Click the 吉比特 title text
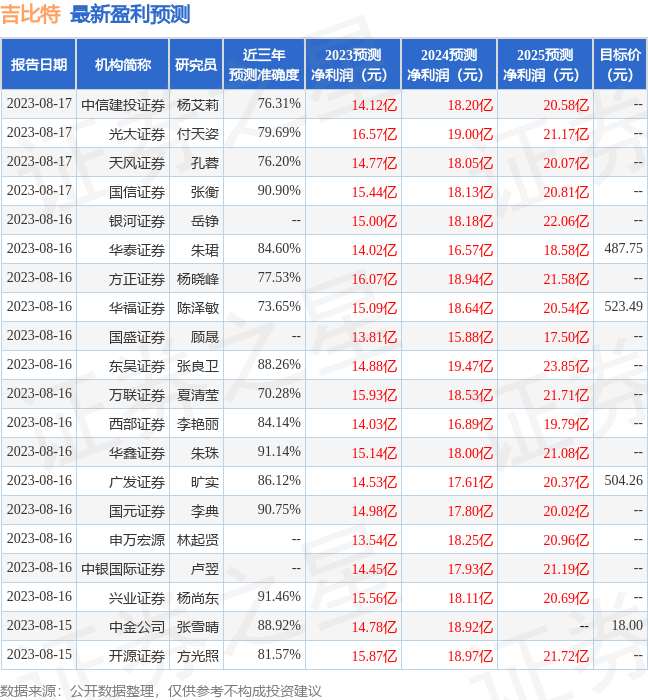 (31, 14)
